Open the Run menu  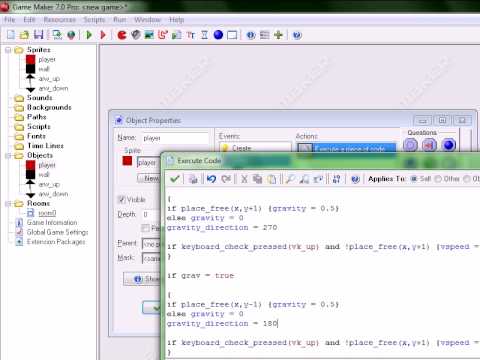[x=120, y=20]
